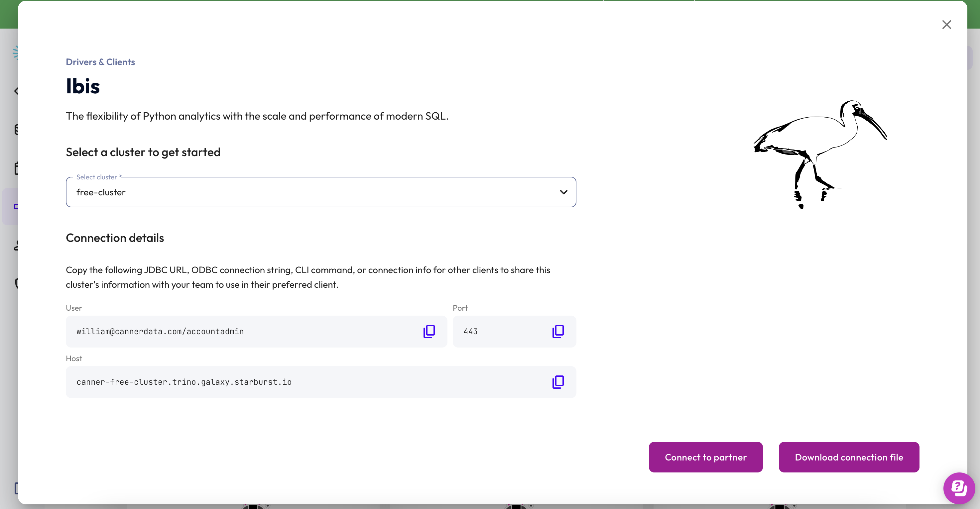Follow the Drivers & Clients breadcrumb link

click(x=100, y=62)
